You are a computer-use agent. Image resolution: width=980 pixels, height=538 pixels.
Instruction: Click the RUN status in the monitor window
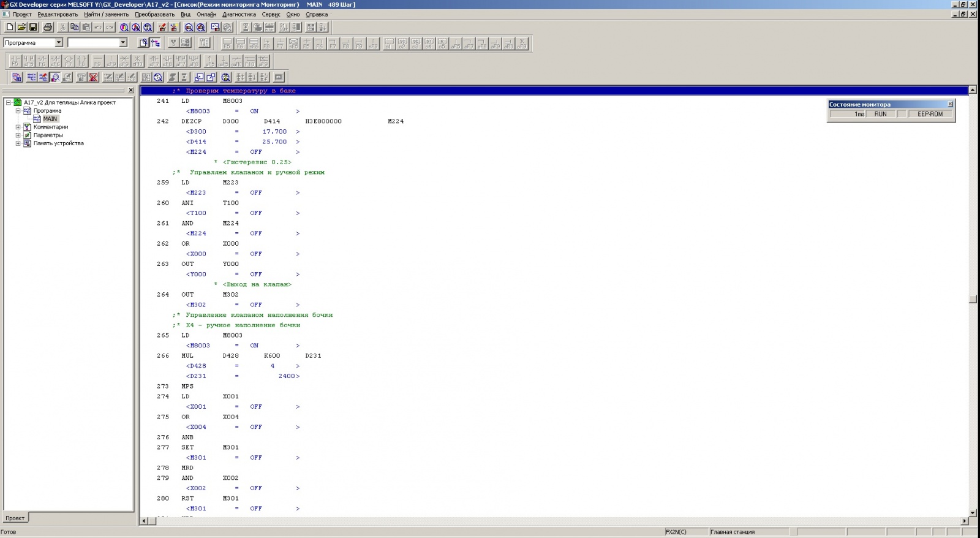881,114
